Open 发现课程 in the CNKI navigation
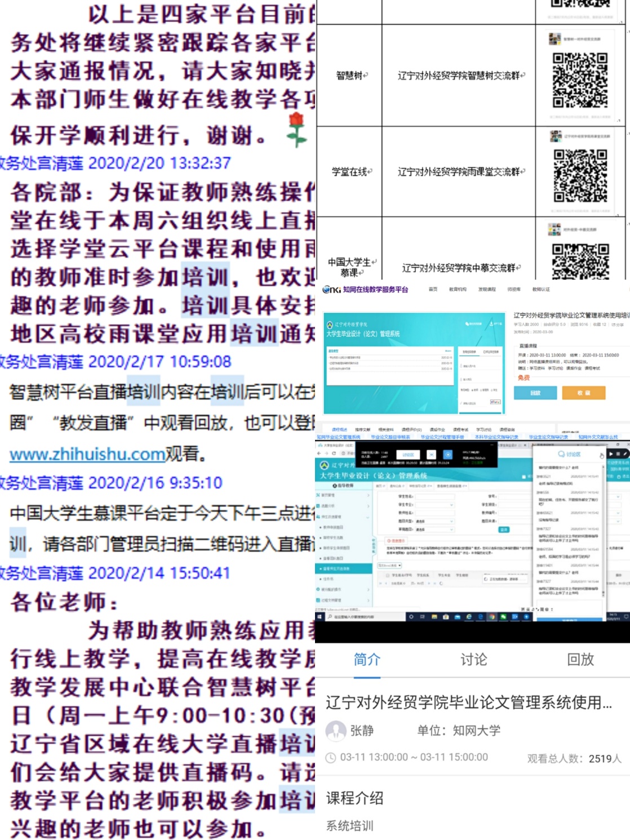Viewport: 630px width, 840px height. [487, 289]
